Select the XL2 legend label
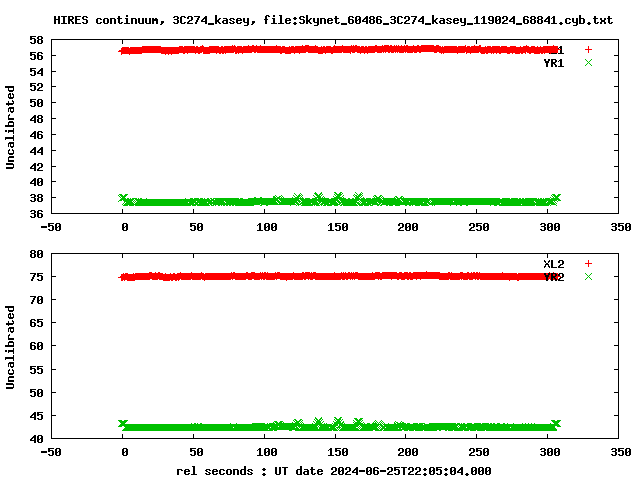This screenshot has width=640, height=480. click(554, 264)
